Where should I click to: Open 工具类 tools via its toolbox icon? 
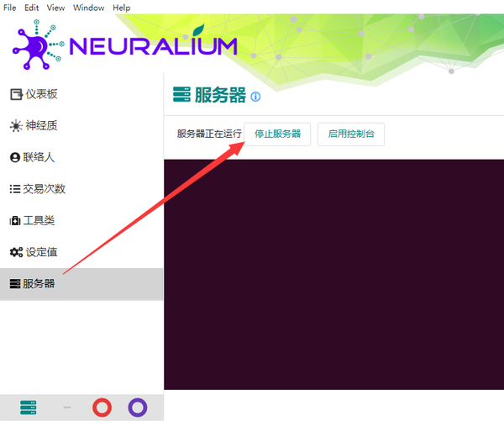(15, 221)
